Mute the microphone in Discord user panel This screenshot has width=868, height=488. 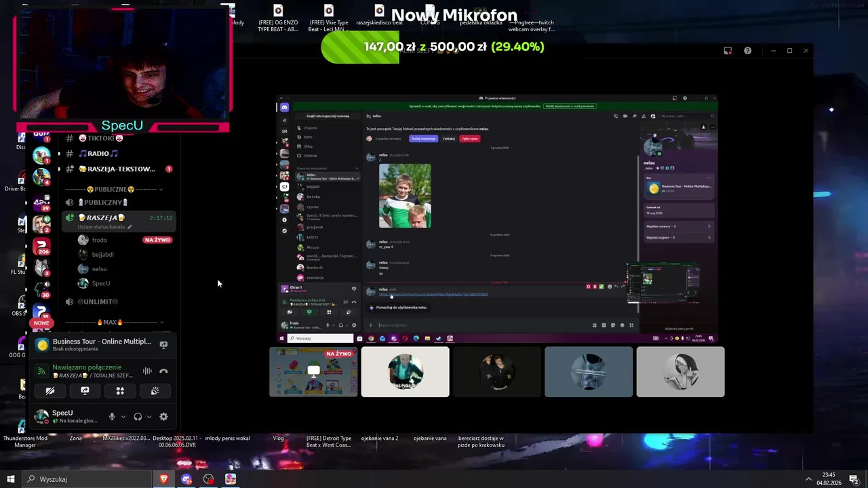pos(112,417)
